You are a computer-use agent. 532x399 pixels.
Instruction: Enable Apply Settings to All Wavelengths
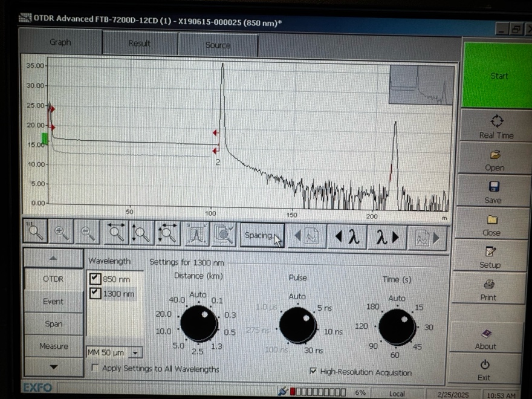click(96, 368)
